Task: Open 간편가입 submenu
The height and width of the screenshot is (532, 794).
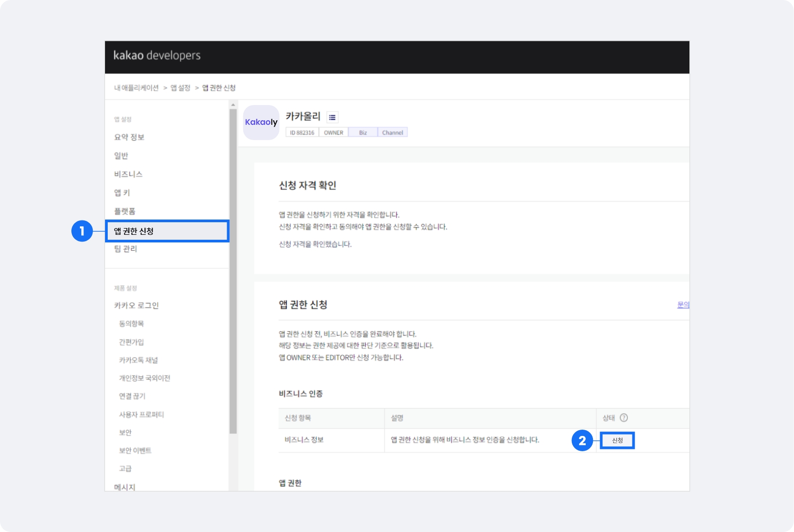Action: coord(132,342)
